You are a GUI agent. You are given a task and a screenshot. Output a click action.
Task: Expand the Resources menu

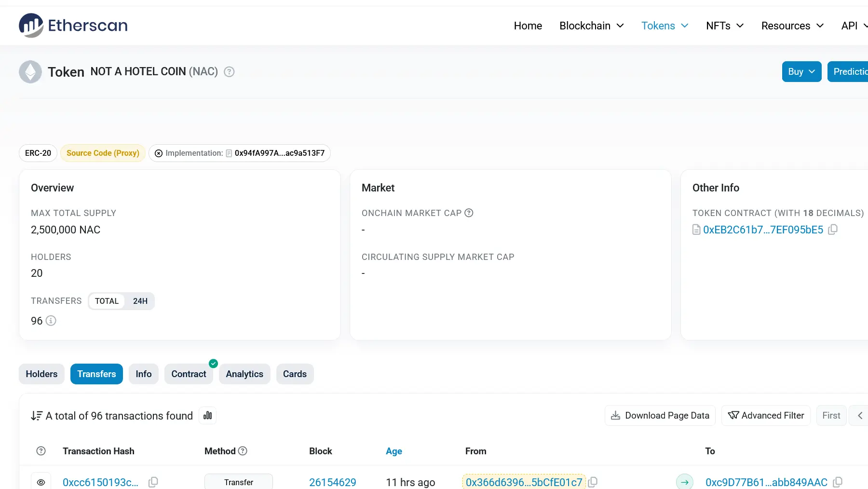tap(793, 26)
